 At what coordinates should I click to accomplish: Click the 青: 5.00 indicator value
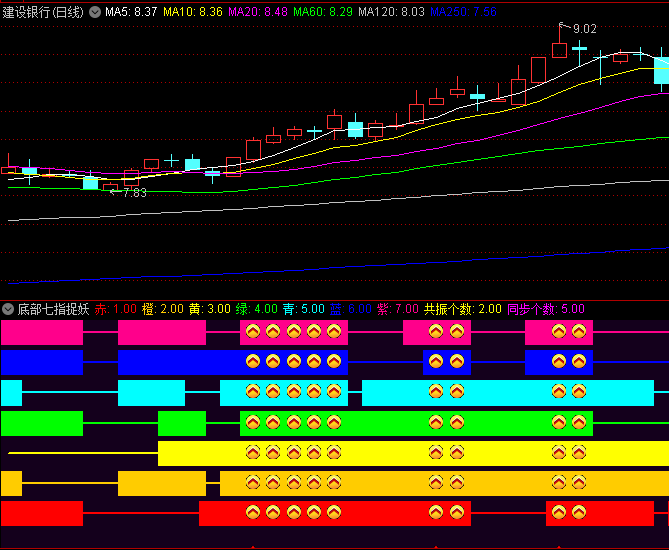point(304,309)
